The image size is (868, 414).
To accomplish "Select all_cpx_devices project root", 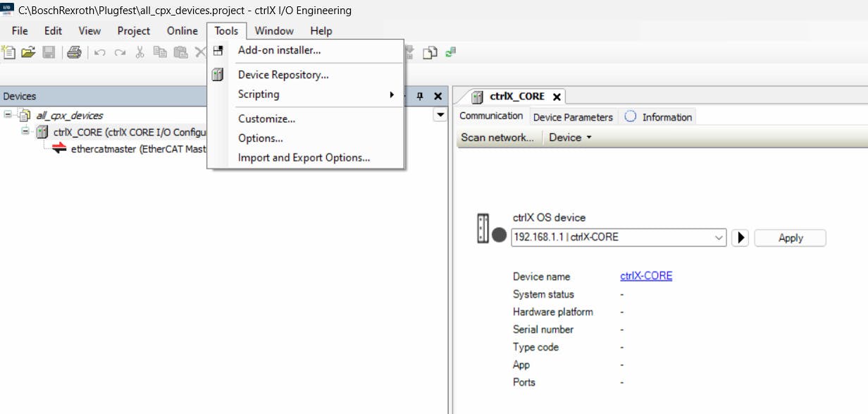I will point(69,115).
